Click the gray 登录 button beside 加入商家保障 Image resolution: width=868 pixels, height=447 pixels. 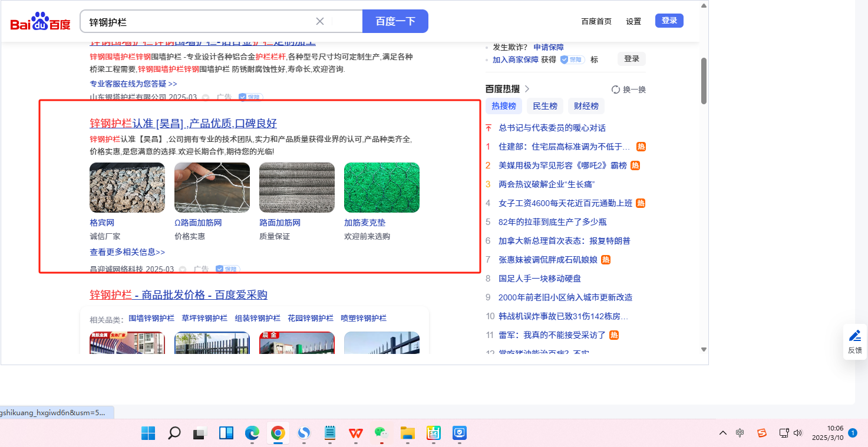(x=632, y=59)
